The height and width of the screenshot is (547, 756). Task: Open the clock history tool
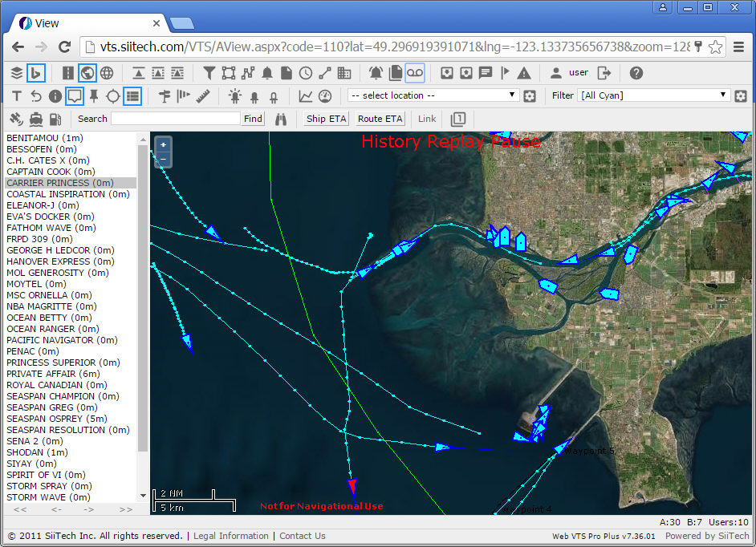pos(305,73)
